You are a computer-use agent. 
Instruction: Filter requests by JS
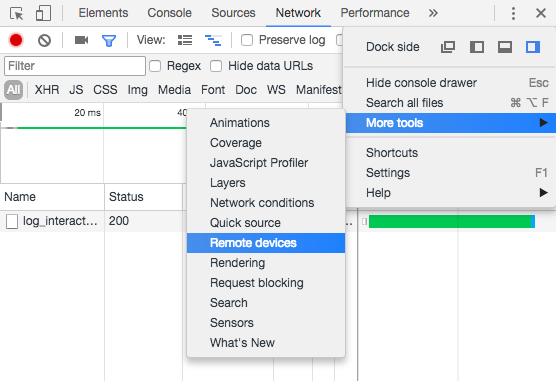[76, 90]
